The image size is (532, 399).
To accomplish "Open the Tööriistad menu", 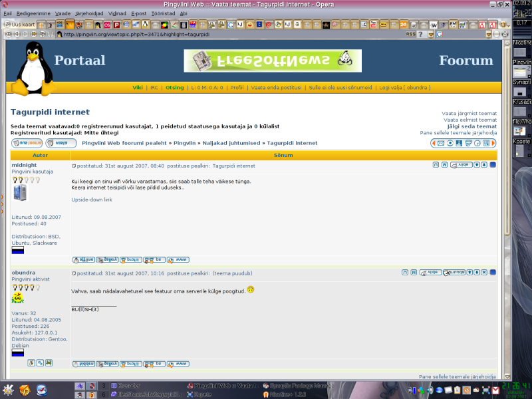I will pos(163,13).
